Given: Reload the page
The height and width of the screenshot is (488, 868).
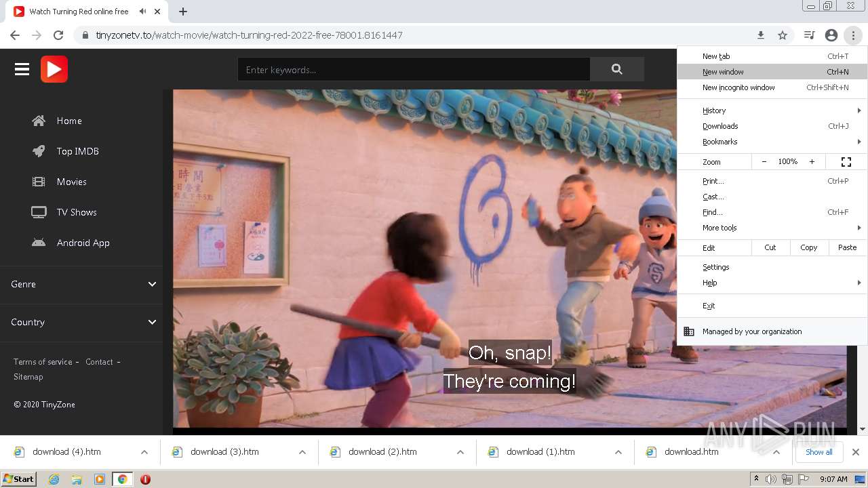Looking at the screenshot, I should pos(58,35).
